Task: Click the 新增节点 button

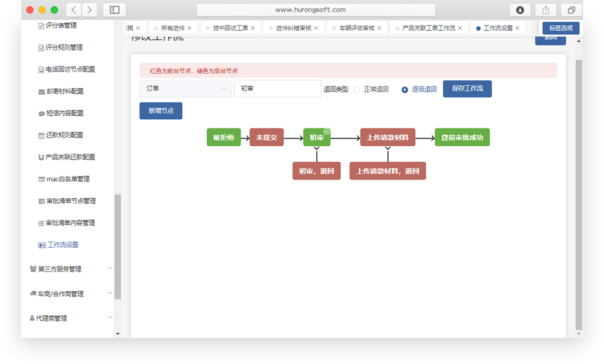Action: 161,111
